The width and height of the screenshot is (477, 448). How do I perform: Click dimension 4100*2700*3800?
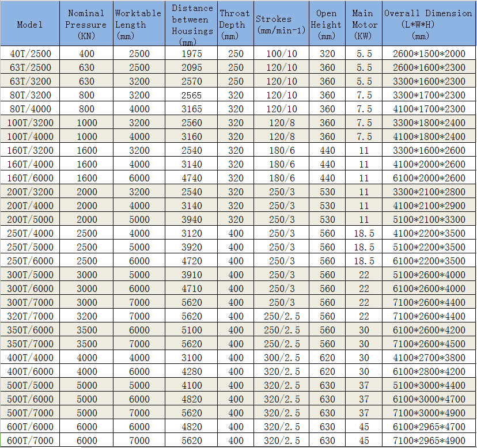point(429,358)
